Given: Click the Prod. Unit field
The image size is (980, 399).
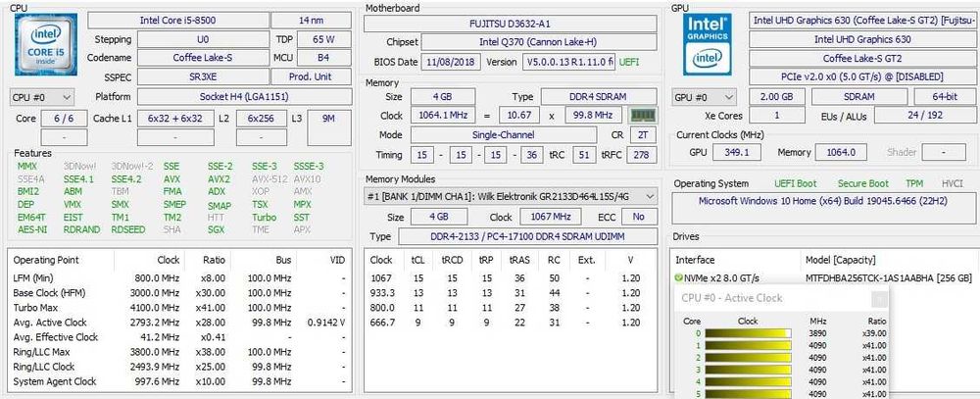Looking at the screenshot, I should pos(311,76).
